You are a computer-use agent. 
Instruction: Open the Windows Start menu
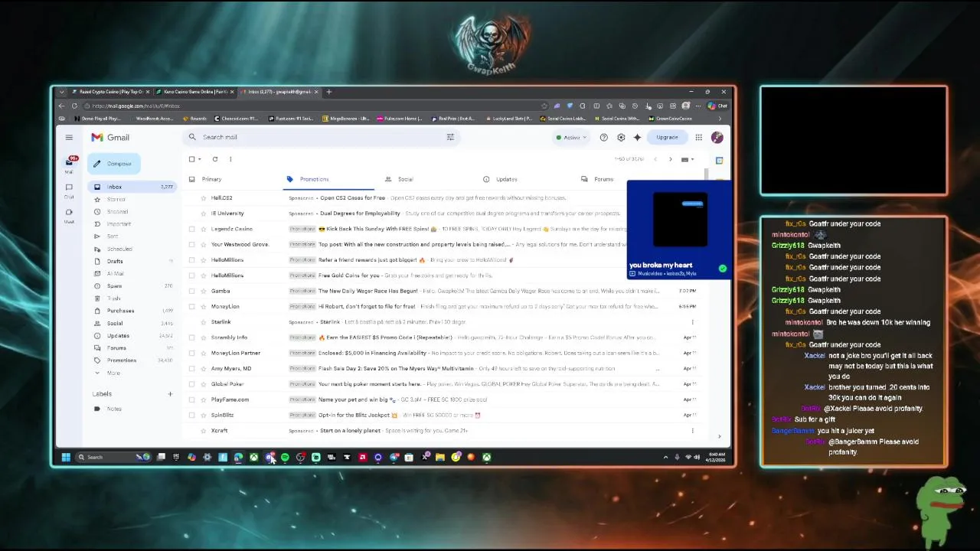(x=66, y=458)
